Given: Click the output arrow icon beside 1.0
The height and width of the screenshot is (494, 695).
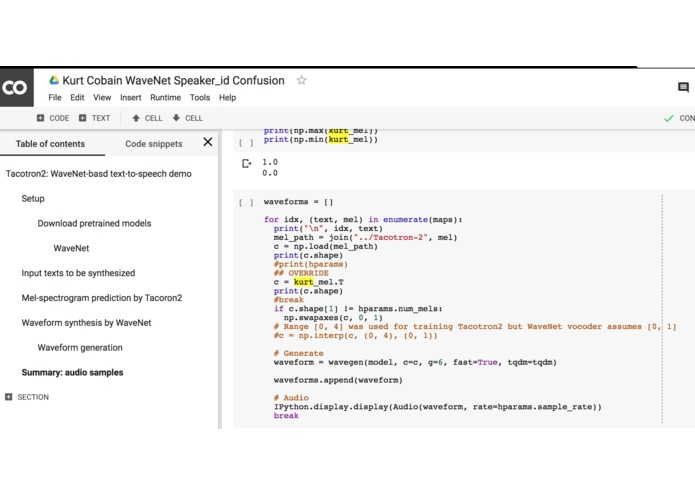Looking at the screenshot, I should click(246, 163).
